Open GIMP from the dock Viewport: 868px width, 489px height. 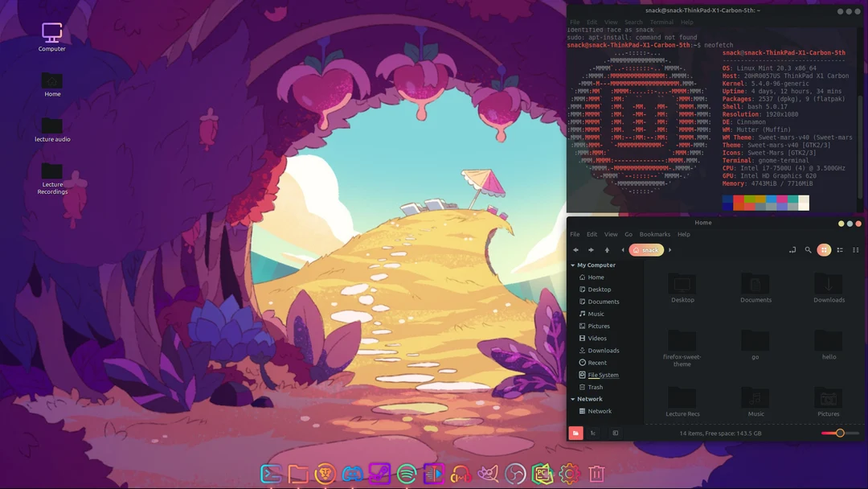click(x=487, y=474)
